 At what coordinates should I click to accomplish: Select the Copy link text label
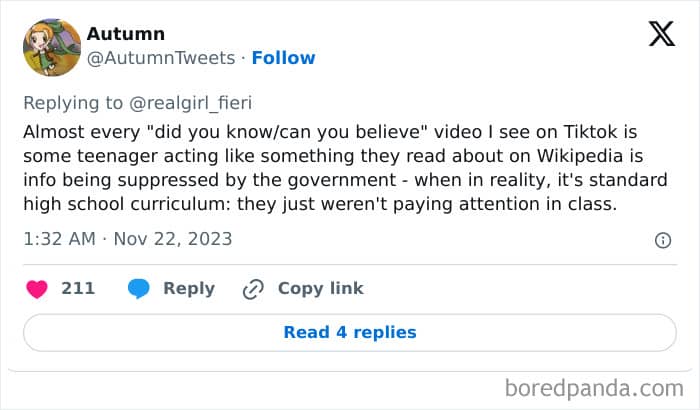pos(320,288)
